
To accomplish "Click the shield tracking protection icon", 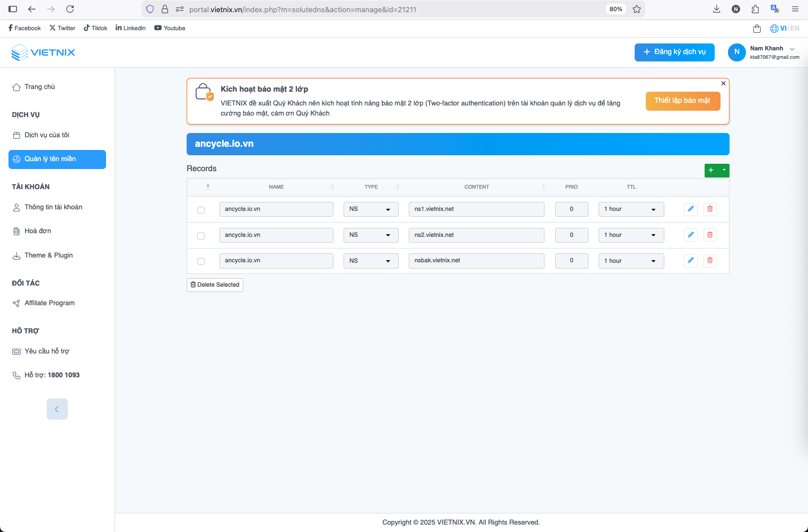I will 150,9.
